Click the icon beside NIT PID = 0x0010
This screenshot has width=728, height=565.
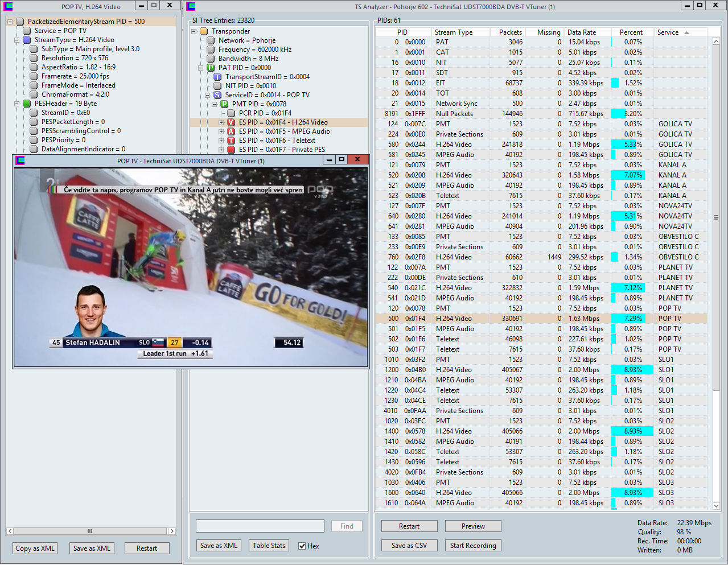[x=217, y=86]
